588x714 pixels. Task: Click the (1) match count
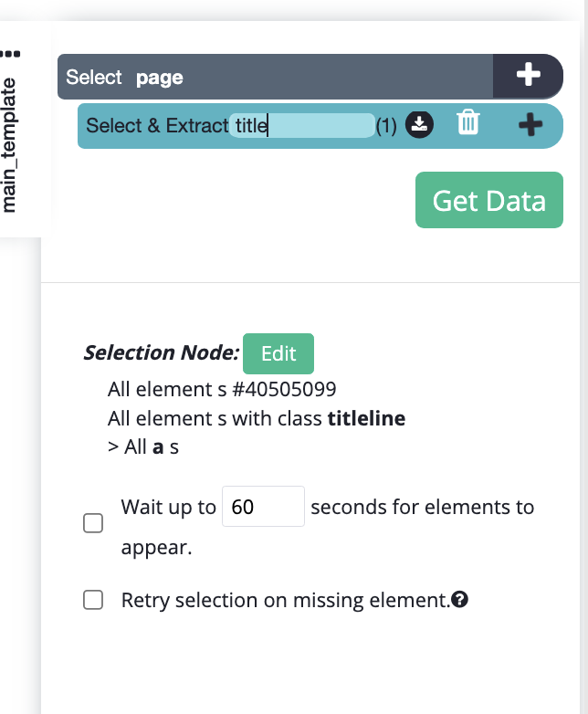click(x=386, y=126)
